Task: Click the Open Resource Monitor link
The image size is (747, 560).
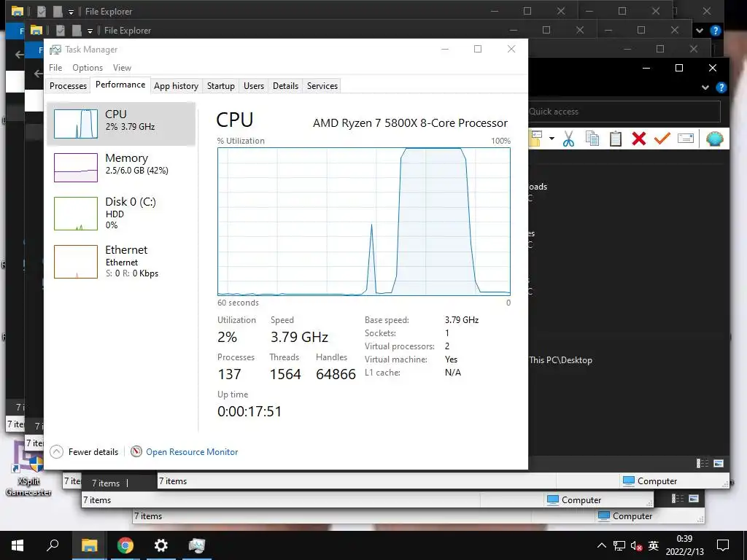Action: [x=192, y=452]
